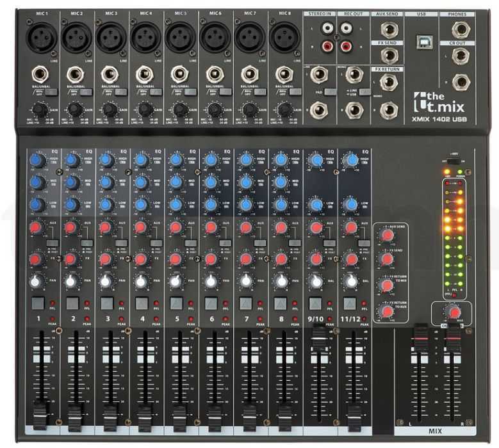Click channel 1 PEAK LED indicator
The image size is (499, 448).
click(x=52, y=318)
